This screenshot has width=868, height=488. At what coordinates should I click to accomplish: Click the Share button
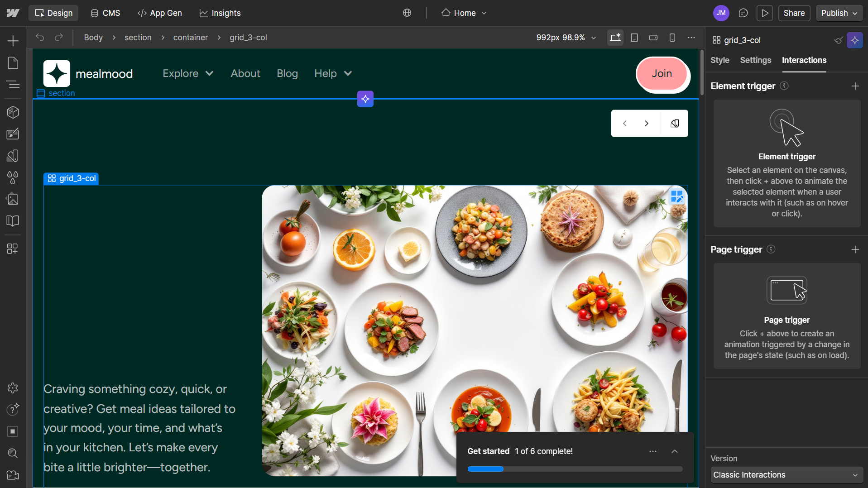pyautogui.click(x=794, y=13)
